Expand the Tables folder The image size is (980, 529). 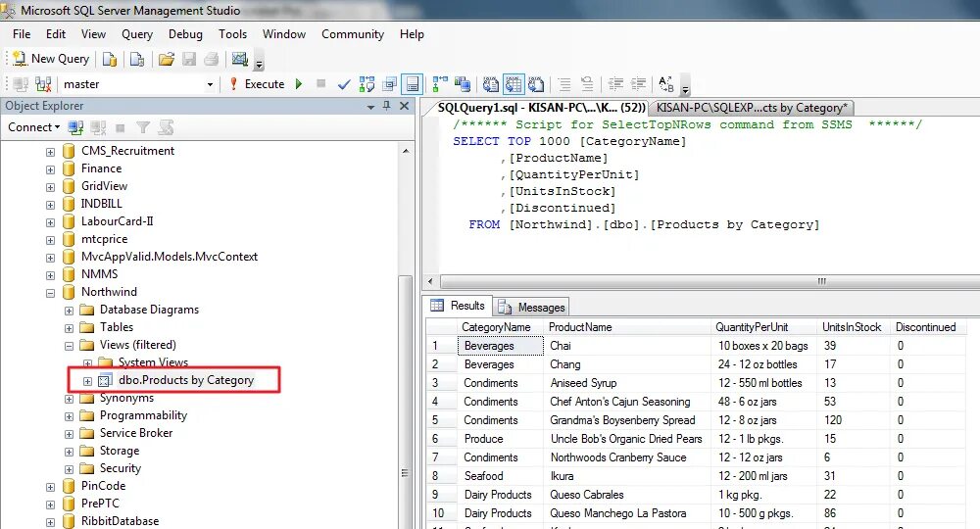click(69, 328)
